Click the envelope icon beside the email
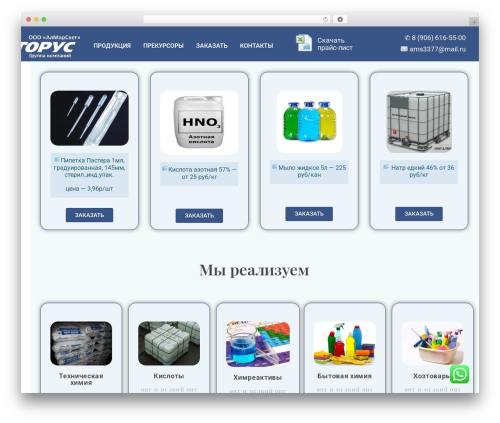This screenshot has height=423, width=500. tap(404, 49)
